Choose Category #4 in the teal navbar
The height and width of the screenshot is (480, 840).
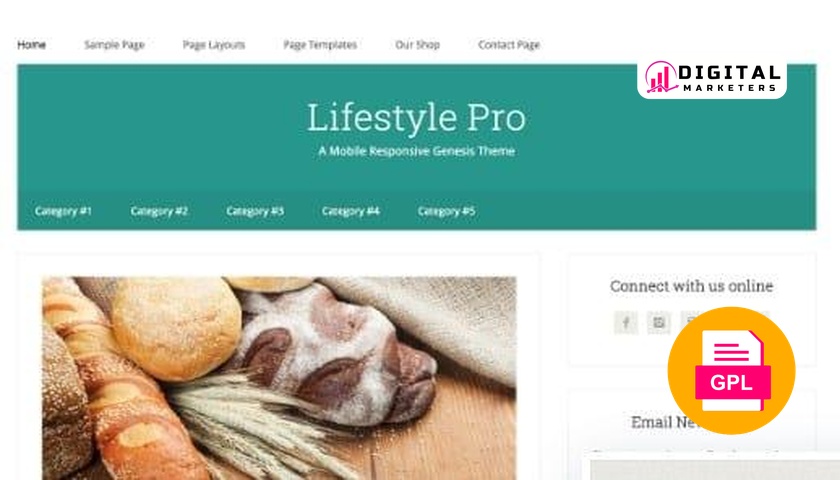(351, 211)
